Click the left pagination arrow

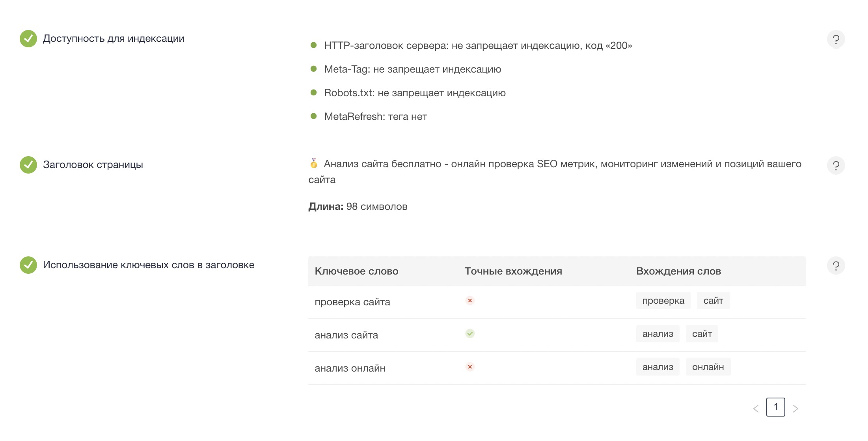tap(756, 409)
